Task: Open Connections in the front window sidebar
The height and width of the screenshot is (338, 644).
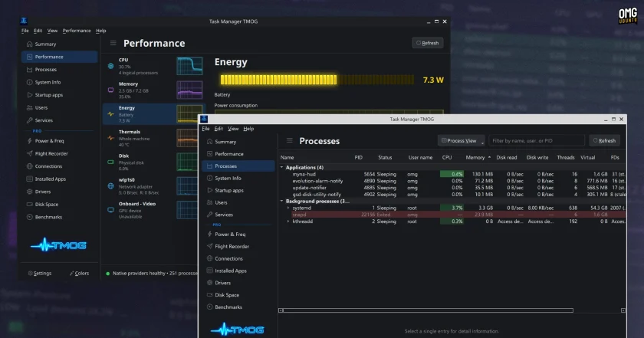Action: 225,259
